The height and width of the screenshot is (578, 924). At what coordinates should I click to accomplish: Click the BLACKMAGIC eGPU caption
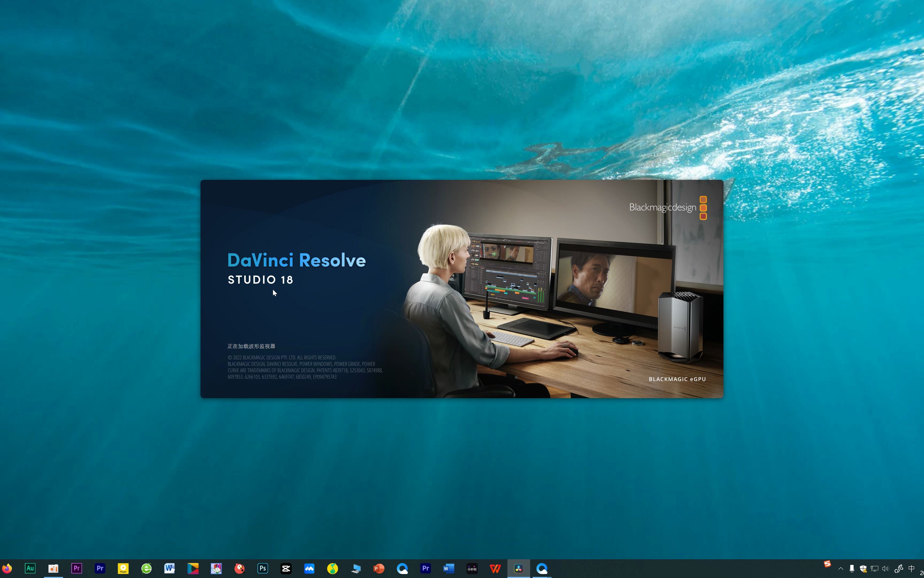tap(677, 379)
